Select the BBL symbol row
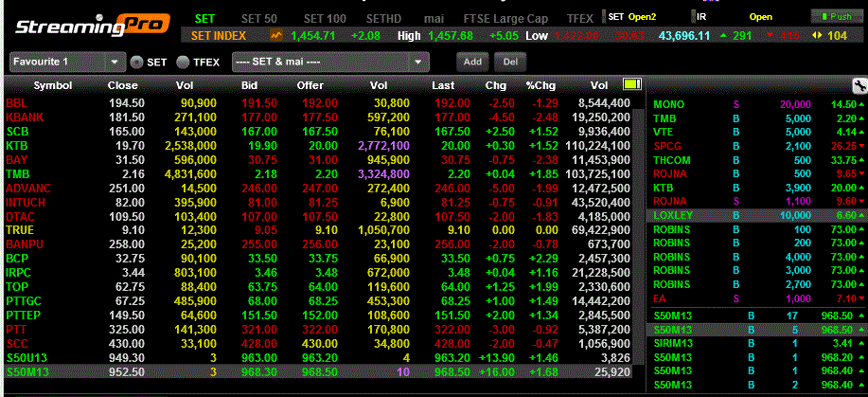This screenshot has width=868, height=397. pyautogui.click(x=318, y=103)
